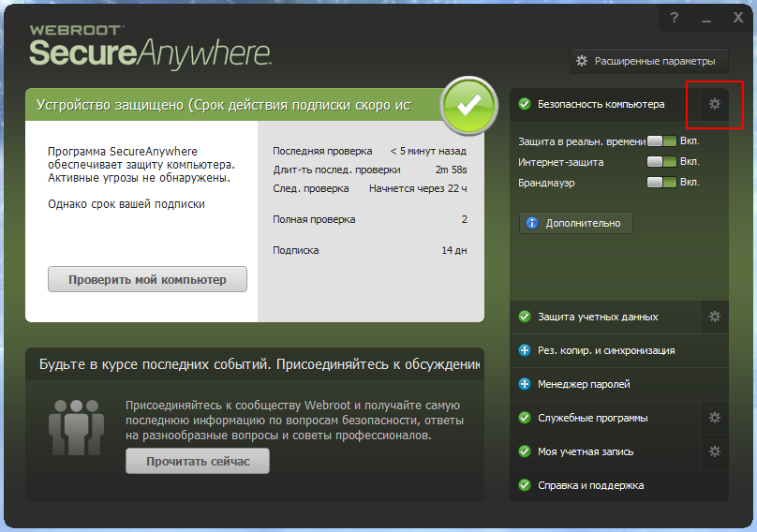Click the Полная проверка count row
Viewport: 757px width, 532px height.
370,220
